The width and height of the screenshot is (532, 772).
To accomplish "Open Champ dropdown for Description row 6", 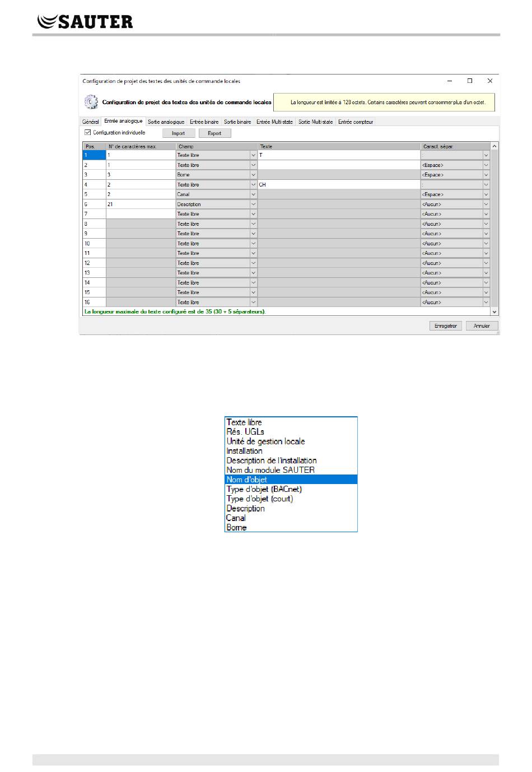I will [x=253, y=204].
